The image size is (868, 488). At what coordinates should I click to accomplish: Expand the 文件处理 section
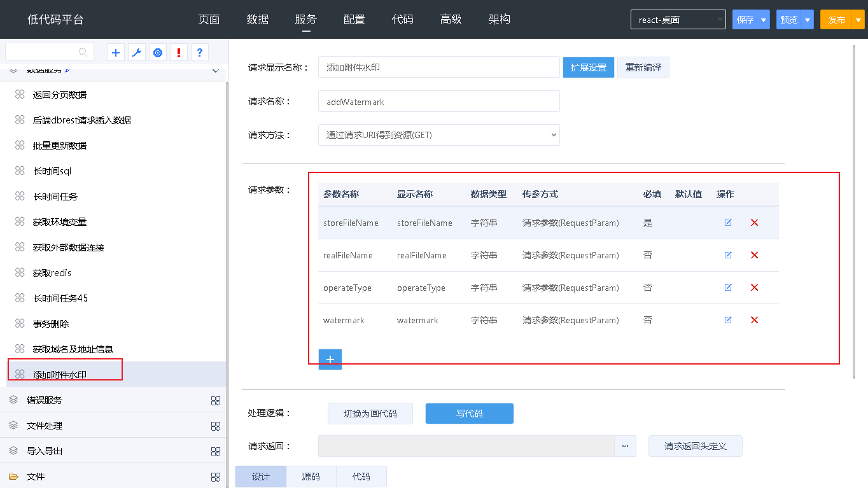(x=113, y=426)
